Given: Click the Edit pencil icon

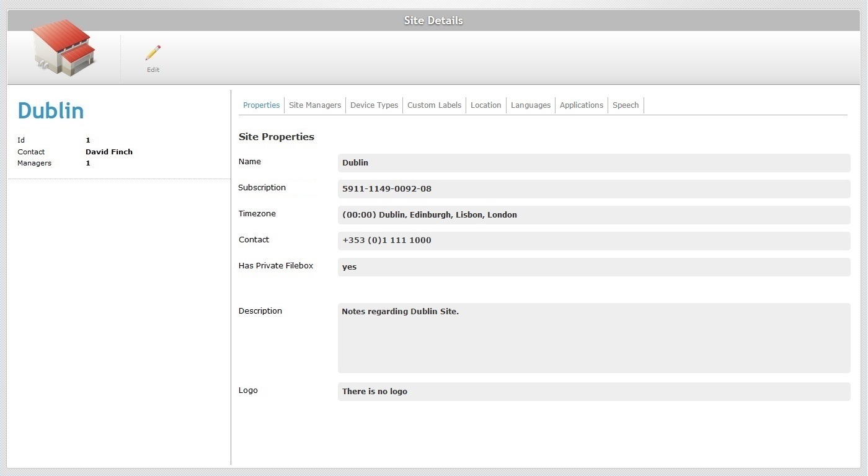Looking at the screenshot, I should coord(153,53).
